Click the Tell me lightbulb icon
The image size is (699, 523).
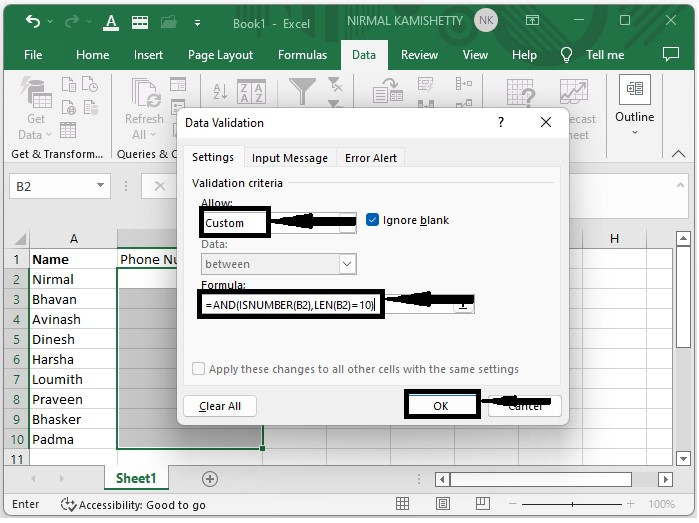[x=567, y=55]
